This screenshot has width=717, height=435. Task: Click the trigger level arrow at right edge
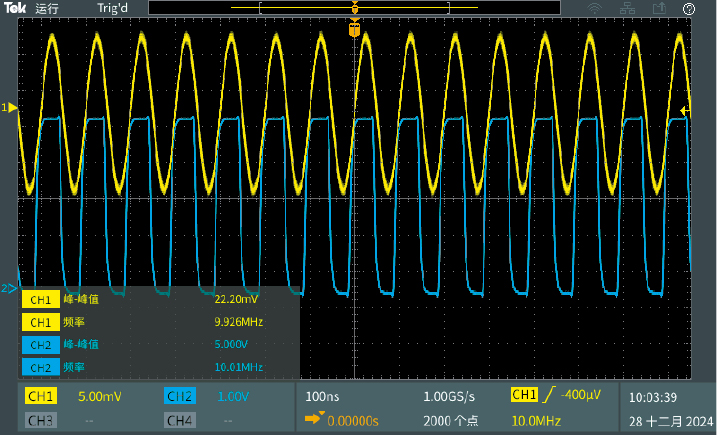coord(685,110)
